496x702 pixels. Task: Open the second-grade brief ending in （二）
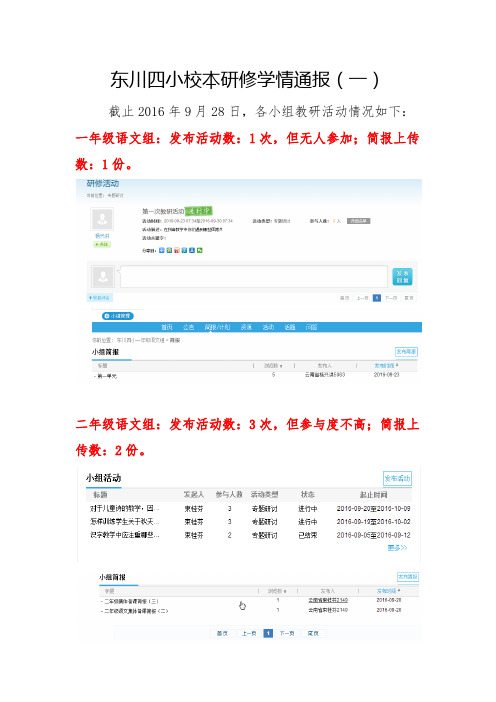[135, 611]
